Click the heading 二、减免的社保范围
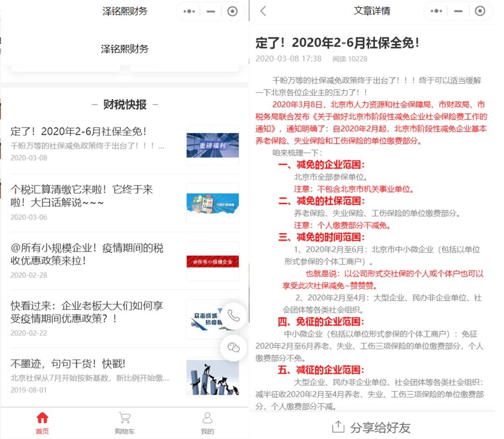Viewport: 504px width, 439px height. pyautogui.click(x=321, y=201)
